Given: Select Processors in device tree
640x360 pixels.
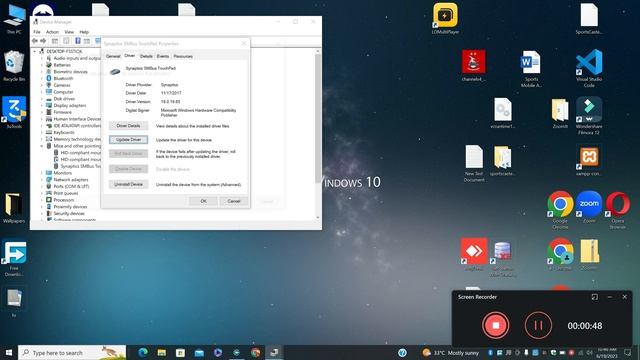Looking at the screenshot, I should [64, 200].
